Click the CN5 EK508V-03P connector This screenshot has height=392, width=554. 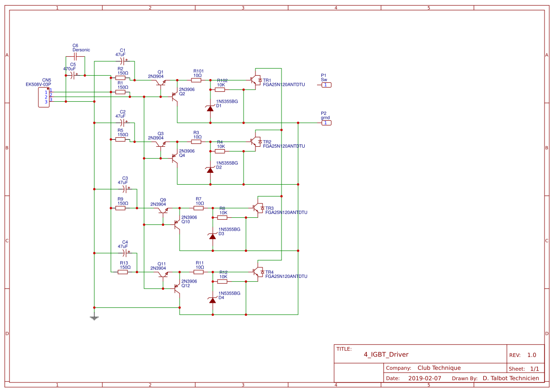(x=44, y=96)
